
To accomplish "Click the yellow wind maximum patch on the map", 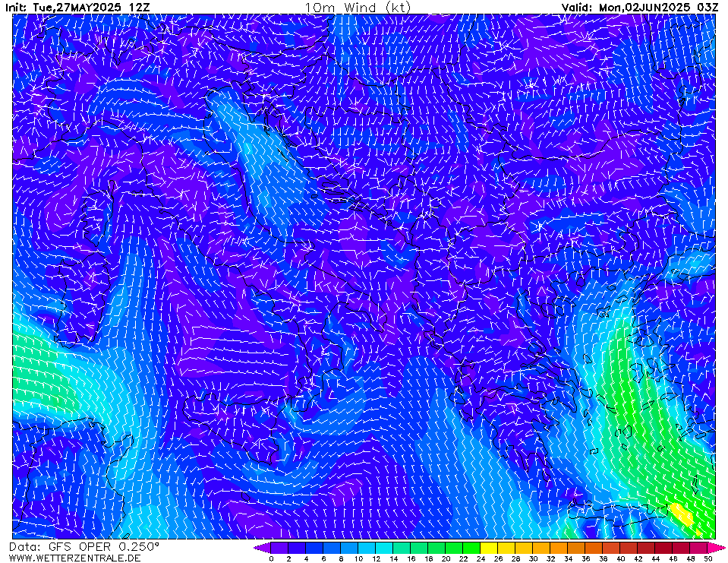I will pos(681,514).
